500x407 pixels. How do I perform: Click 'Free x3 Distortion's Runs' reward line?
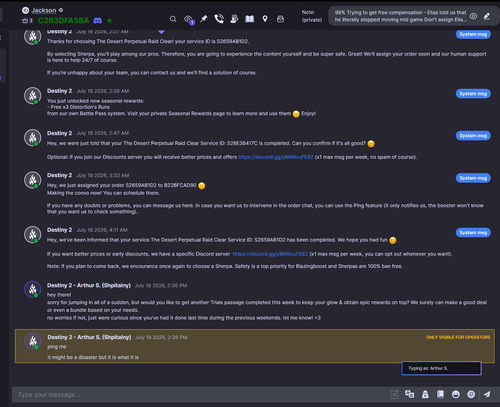78,107
